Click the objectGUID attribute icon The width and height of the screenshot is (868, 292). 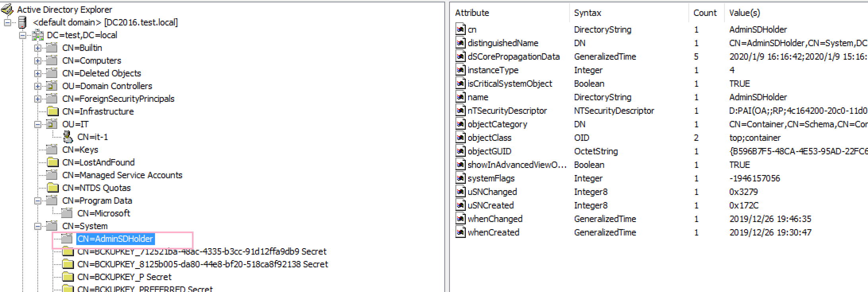[460, 151]
